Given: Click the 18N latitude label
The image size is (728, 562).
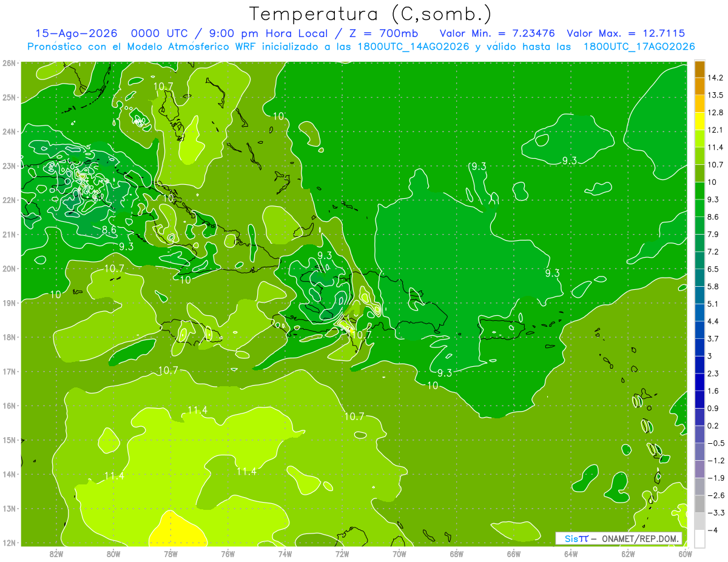Looking at the screenshot, I should click(x=9, y=337).
